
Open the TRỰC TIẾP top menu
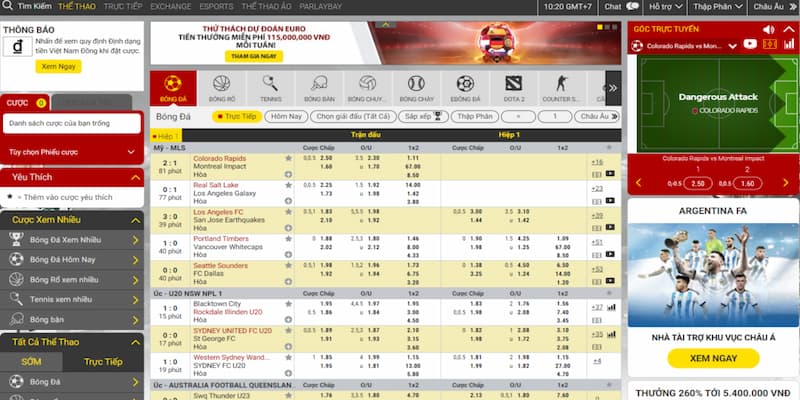coord(123,7)
